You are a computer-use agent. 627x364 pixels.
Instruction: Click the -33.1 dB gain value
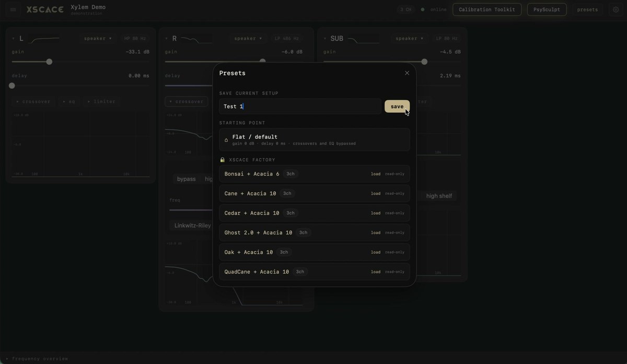[137, 52]
